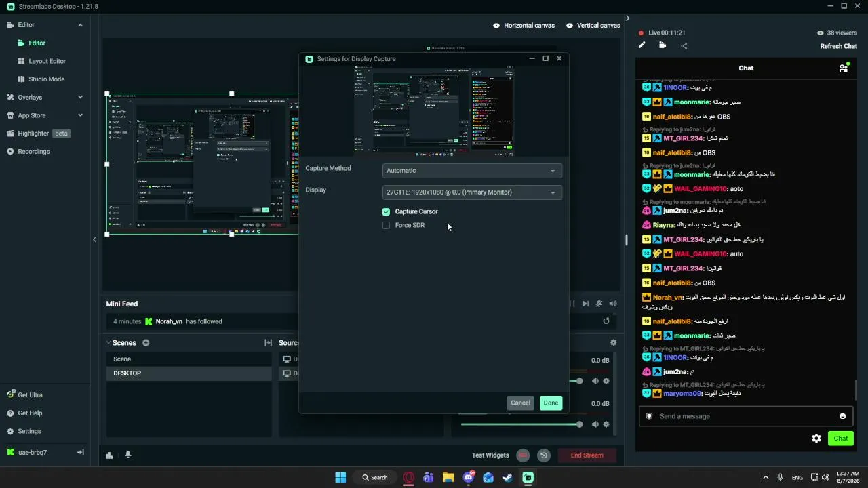
Task: Edit stream info with pencil icon
Action: 642,45
